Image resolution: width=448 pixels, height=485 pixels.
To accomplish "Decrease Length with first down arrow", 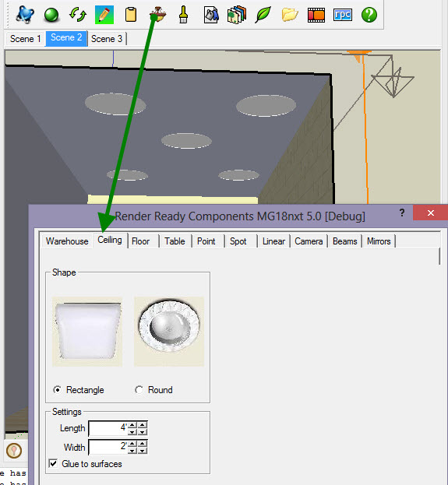I will pyautogui.click(x=132, y=432).
